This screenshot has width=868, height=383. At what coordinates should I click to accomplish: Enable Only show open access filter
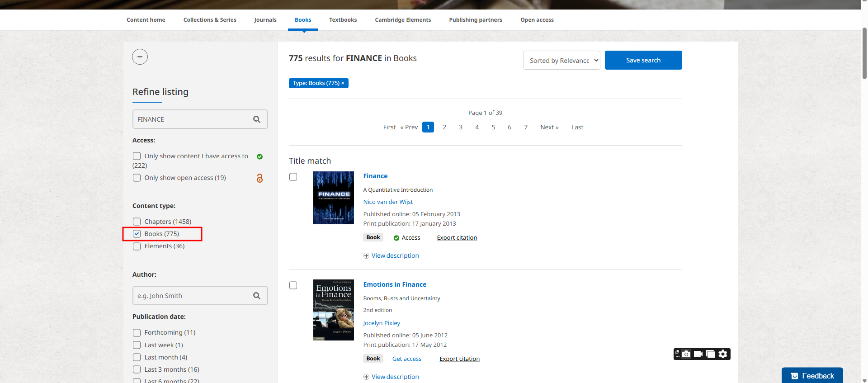click(137, 178)
